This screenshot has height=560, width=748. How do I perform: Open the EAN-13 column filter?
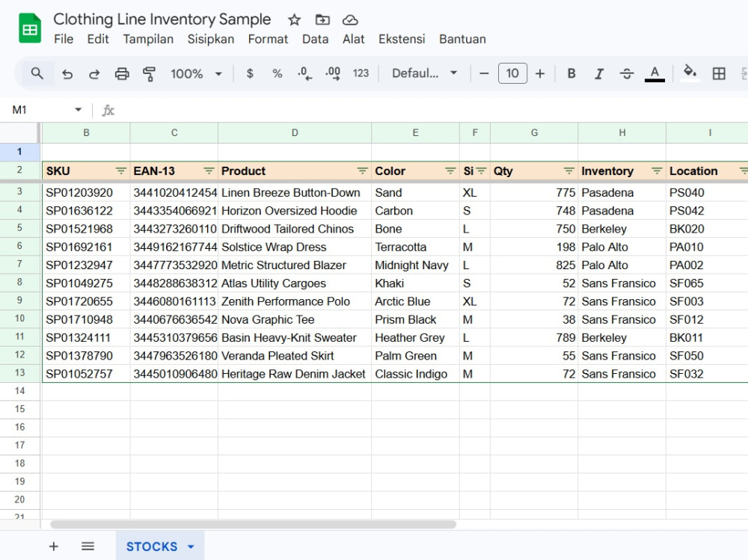209,170
